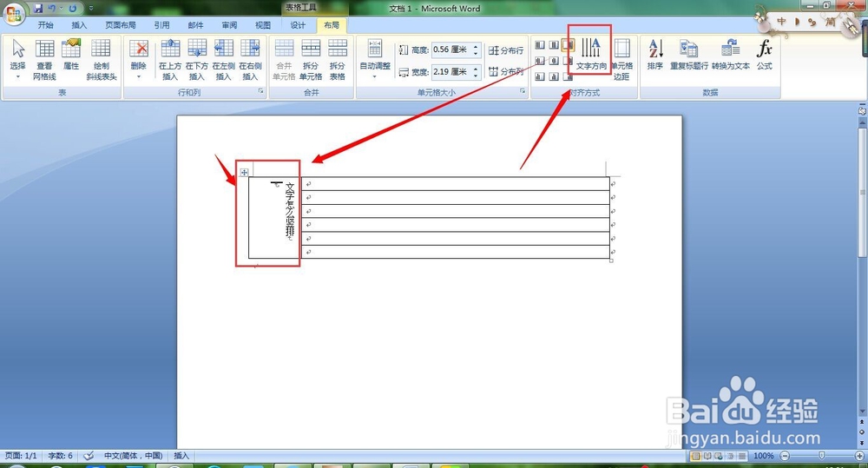
Task: Open the 设计 table tools tab
Action: click(x=298, y=25)
